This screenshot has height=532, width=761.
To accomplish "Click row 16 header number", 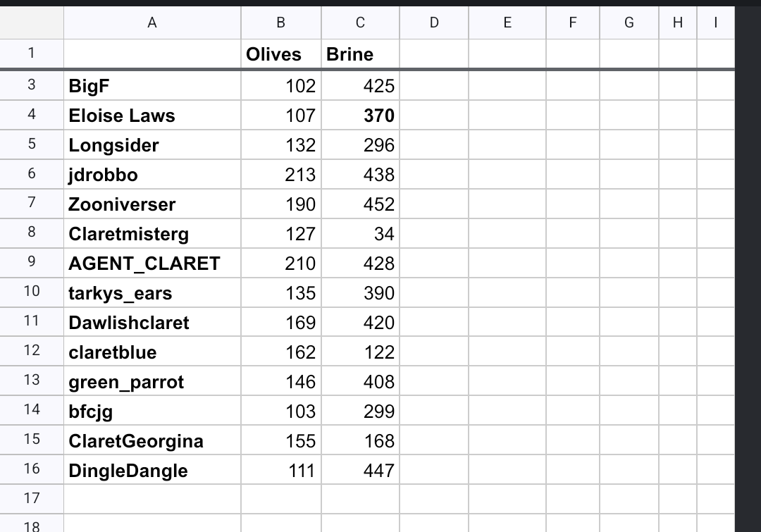I will (32, 469).
